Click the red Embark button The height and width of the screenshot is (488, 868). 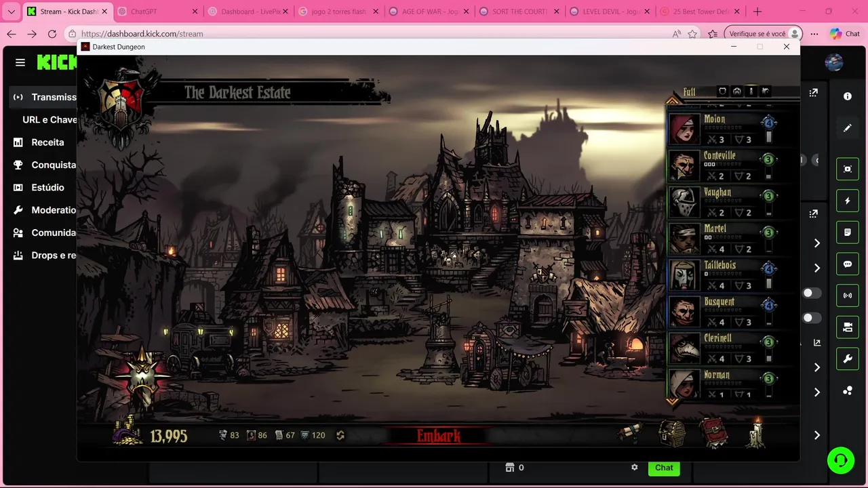click(439, 436)
